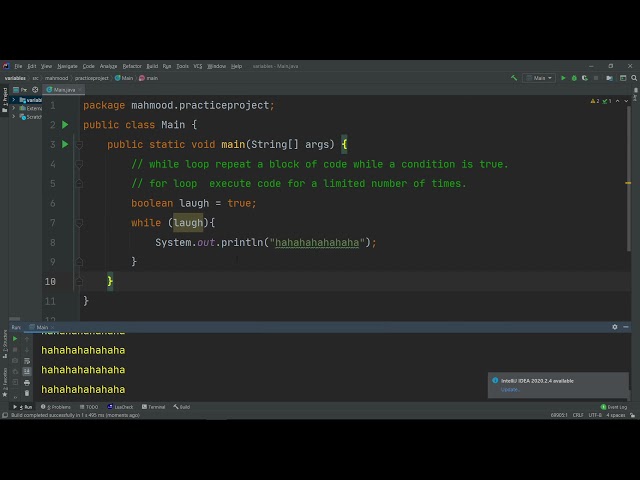Open the Refactor menu
The width and height of the screenshot is (640, 480).
(x=132, y=66)
